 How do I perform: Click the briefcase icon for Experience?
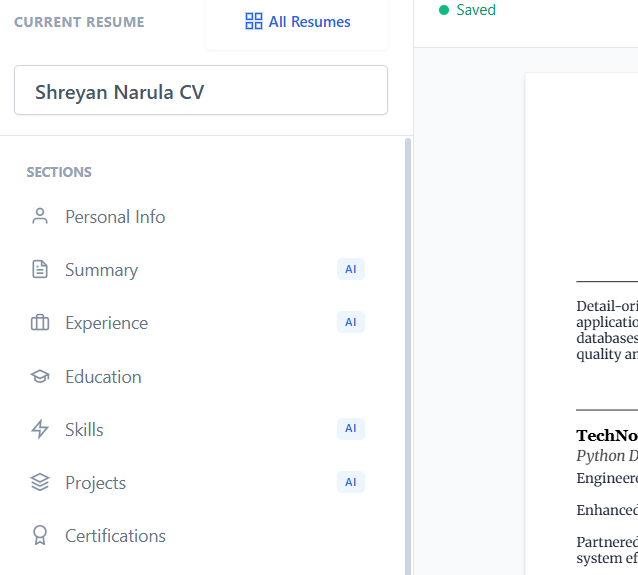coord(40,323)
